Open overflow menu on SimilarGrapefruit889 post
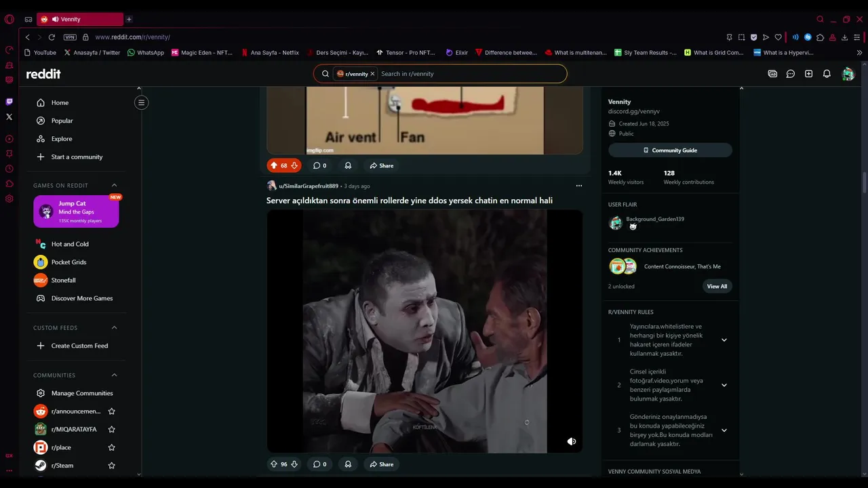This screenshot has width=868, height=488. 579,186
